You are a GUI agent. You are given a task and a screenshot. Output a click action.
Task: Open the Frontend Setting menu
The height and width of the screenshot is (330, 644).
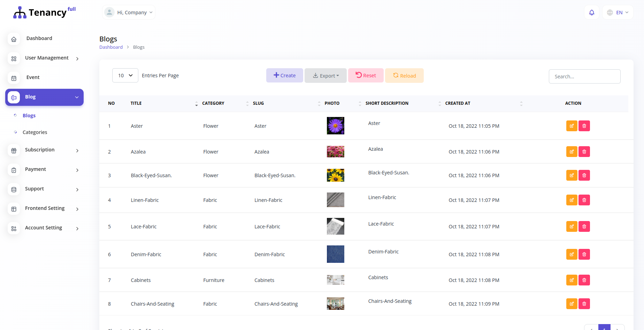[x=45, y=208]
